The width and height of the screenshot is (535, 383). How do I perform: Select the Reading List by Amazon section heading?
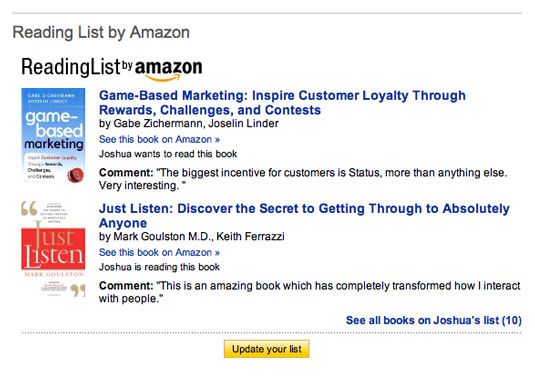click(101, 33)
